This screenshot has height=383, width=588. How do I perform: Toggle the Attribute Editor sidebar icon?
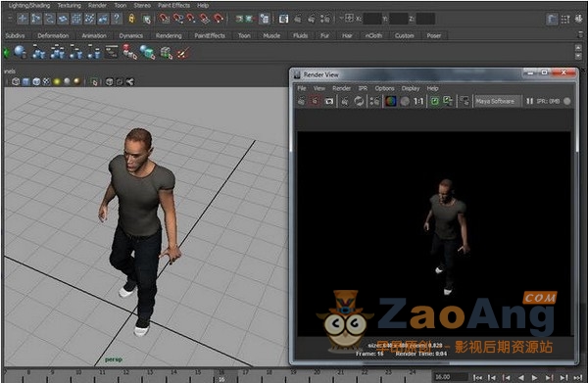pyautogui.click(x=552, y=19)
